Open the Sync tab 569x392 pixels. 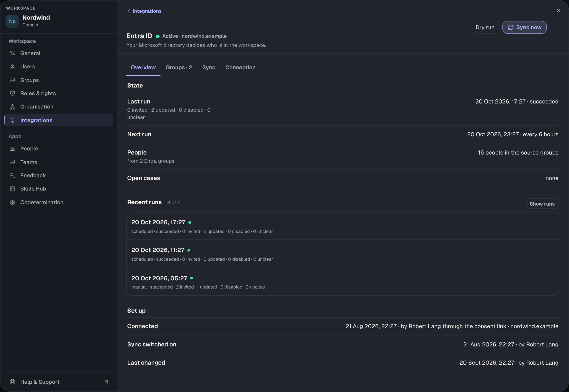tap(209, 67)
